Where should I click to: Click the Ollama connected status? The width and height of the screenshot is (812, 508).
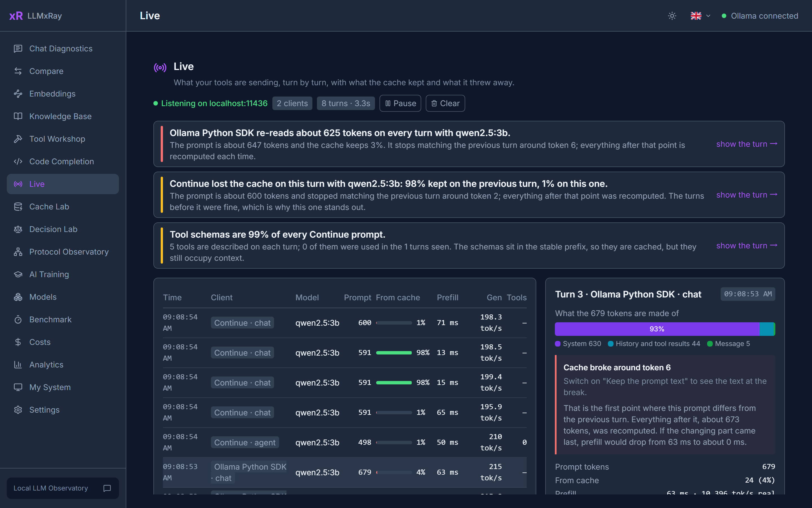760,16
